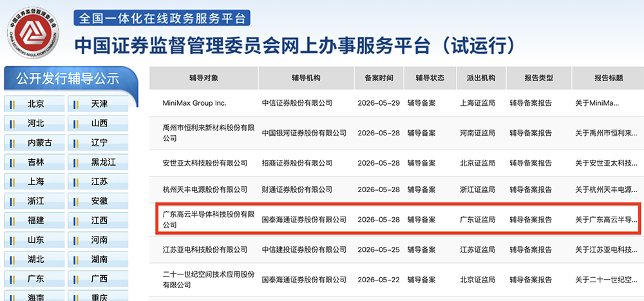Select 天津 in the region list

[x=98, y=104]
